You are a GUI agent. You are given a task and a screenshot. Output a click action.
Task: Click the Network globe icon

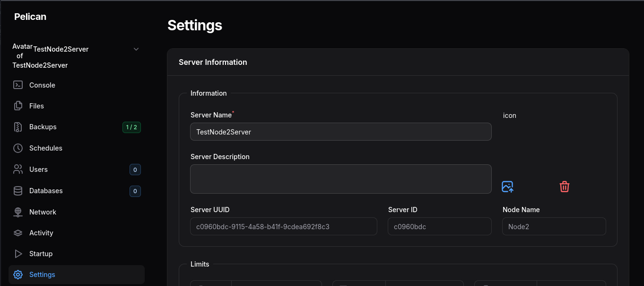(x=18, y=212)
